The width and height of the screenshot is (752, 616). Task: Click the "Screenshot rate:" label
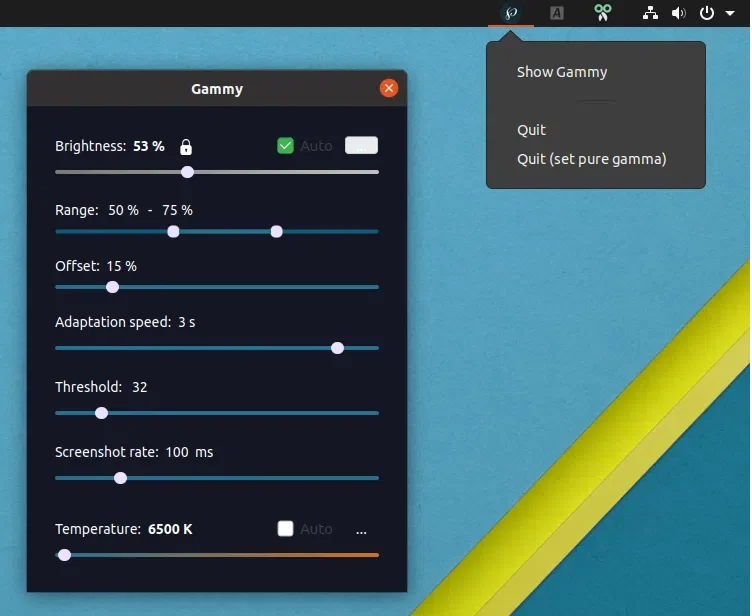(x=106, y=452)
